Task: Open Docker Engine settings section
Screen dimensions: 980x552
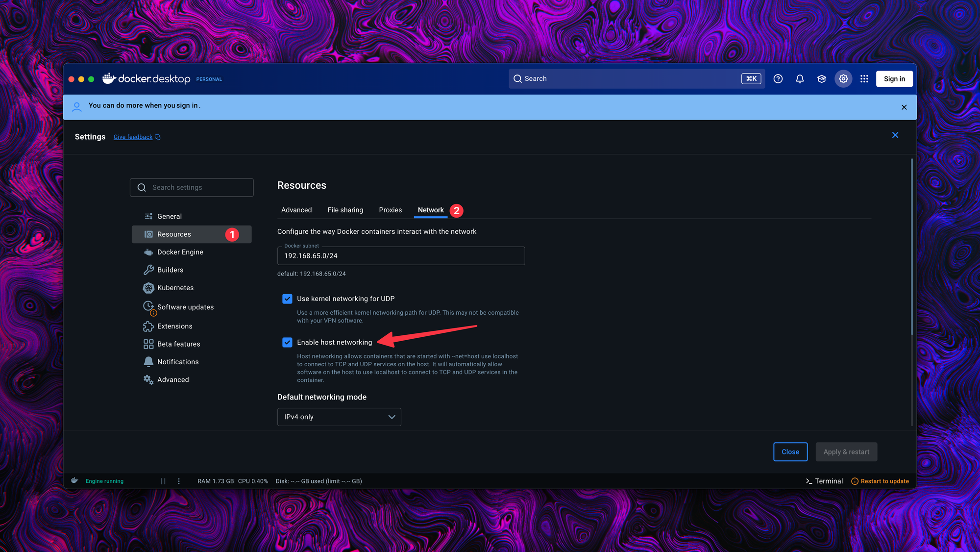Action: tap(192, 252)
